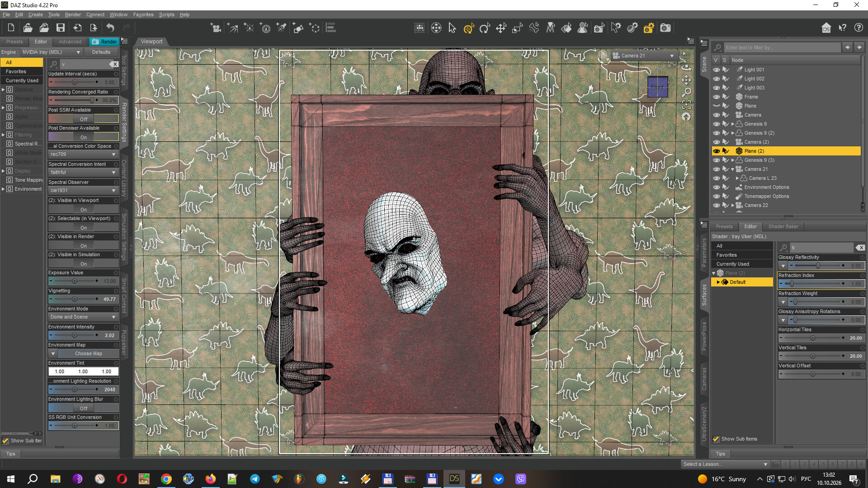Click the Render camera icon in the toolbar
The height and width of the screenshot is (488, 868).
pos(665,28)
